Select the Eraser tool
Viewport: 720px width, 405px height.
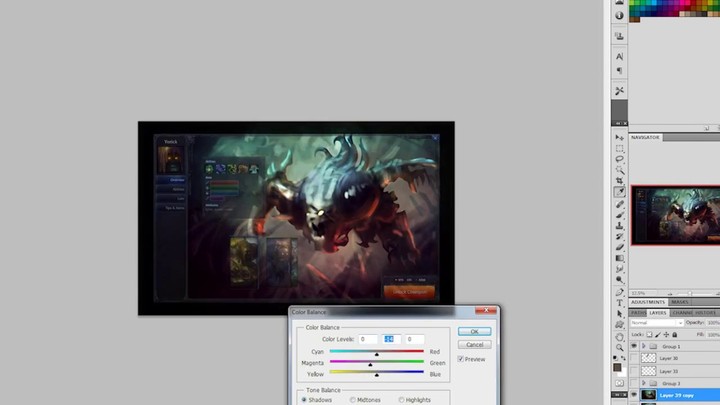[619, 248]
